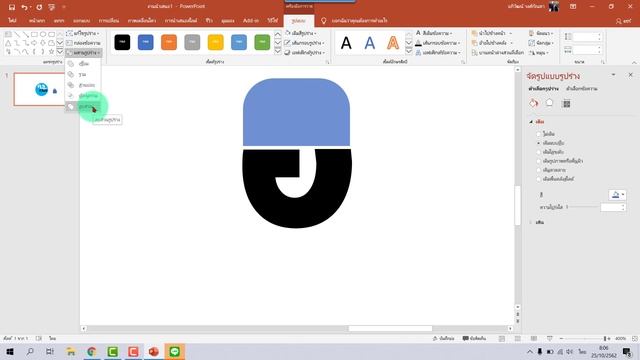Viewport: 640px width, 360px height.
Task: Undo the last action
Action: coord(24,7)
